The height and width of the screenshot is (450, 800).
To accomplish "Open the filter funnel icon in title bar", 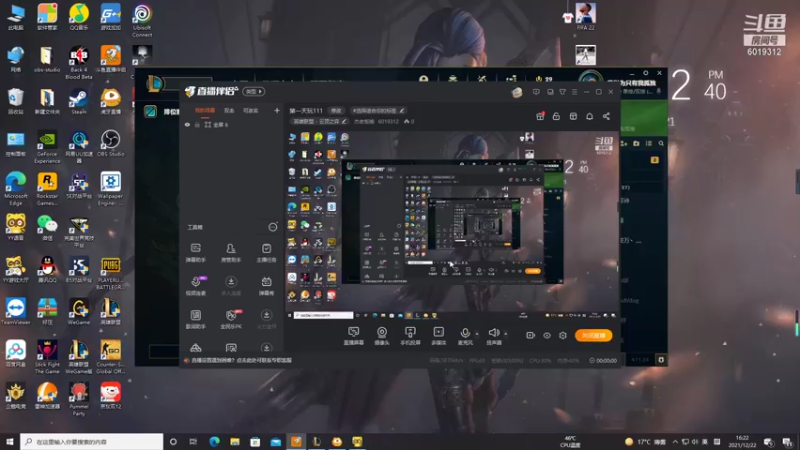I will coord(562,92).
